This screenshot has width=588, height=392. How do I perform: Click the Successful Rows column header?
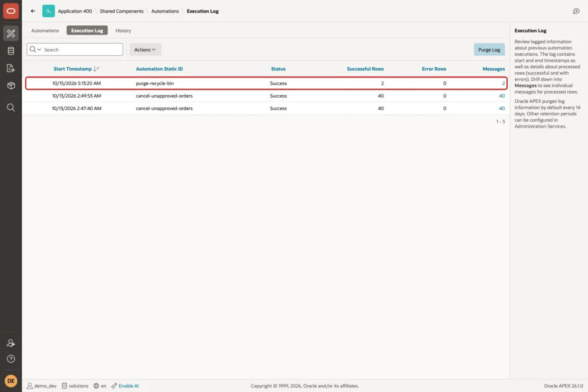[365, 68]
